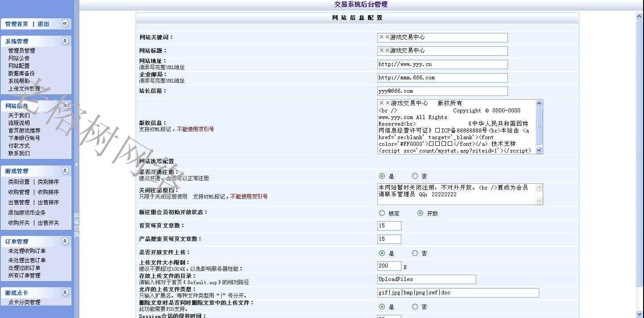This screenshot has width=644, height=318.
Task: Select 否 for 是否开通注册
Action: (415, 176)
